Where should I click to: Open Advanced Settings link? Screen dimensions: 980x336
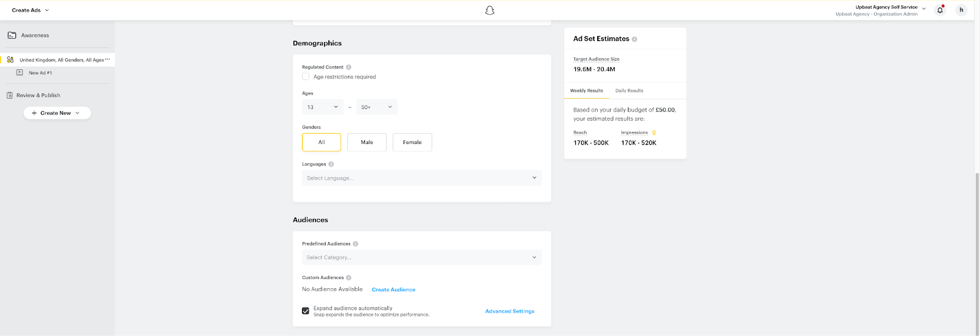pyautogui.click(x=510, y=311)
